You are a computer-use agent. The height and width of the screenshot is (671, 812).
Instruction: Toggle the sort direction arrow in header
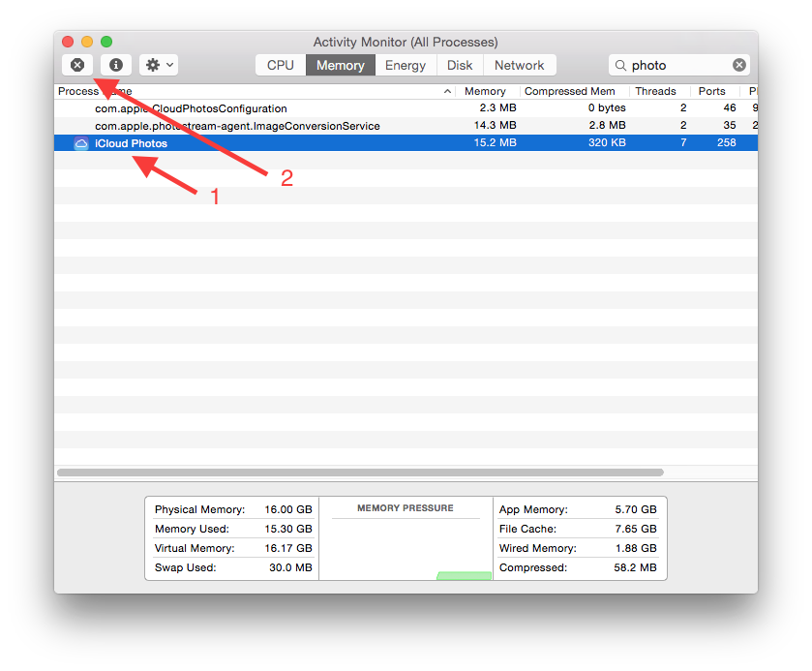447,91
